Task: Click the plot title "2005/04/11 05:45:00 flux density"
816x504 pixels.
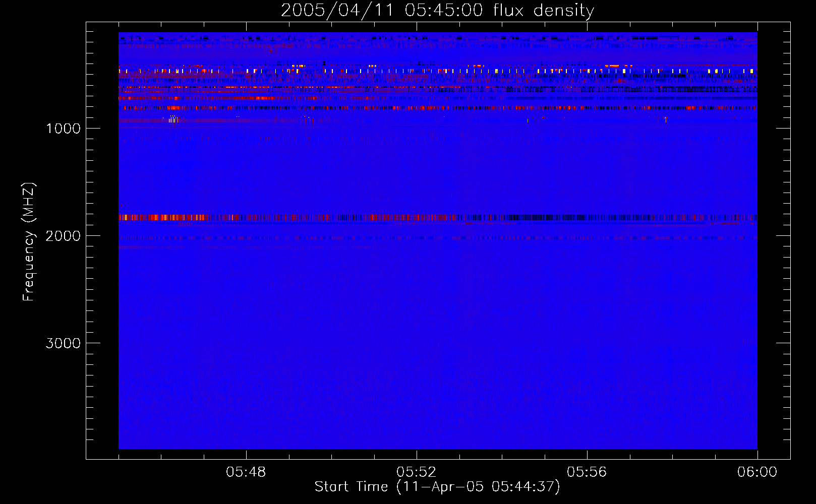Action: pyautogui.click(x=437, y=11)
